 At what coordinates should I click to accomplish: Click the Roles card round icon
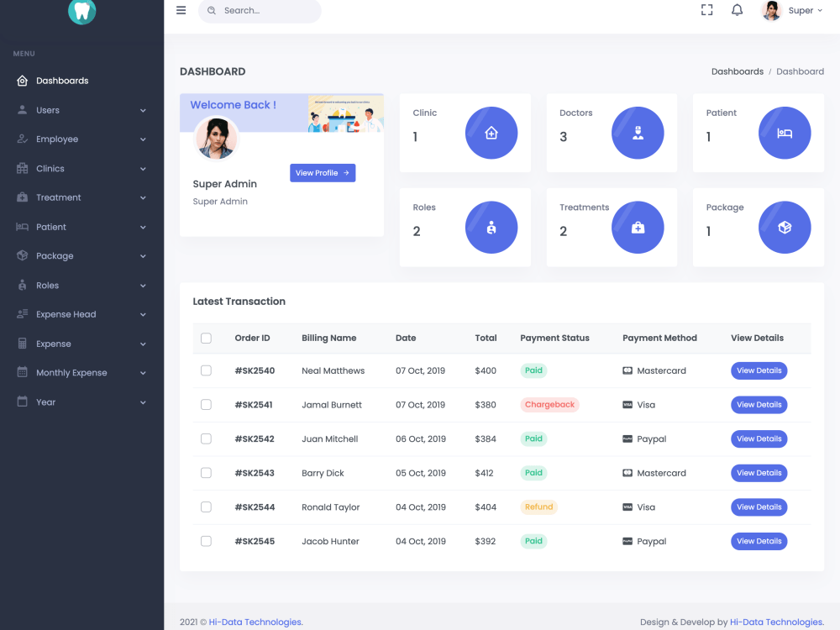pyautogui.click(x=491, y=227)
